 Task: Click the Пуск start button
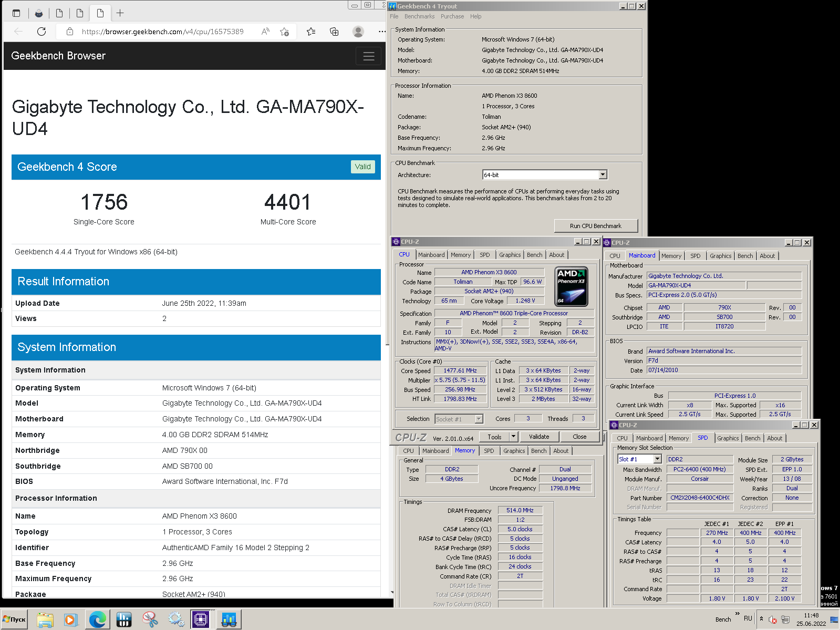point(14,620)
